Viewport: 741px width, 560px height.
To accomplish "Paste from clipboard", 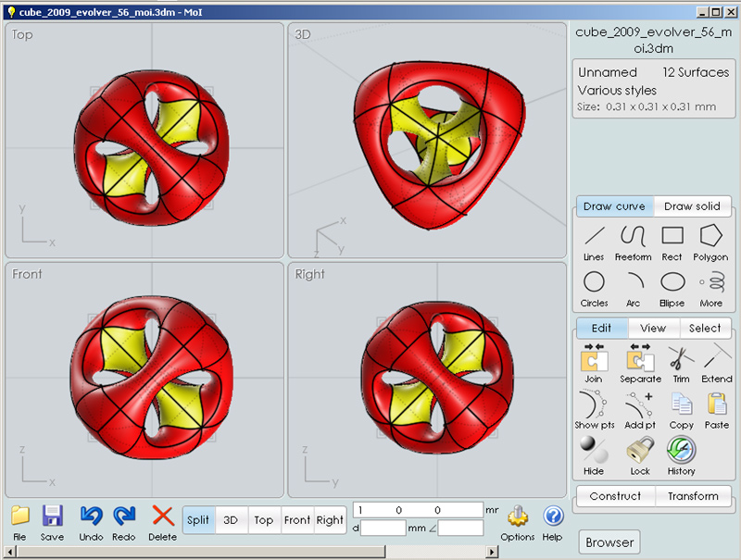I will [x=717, y=410].
